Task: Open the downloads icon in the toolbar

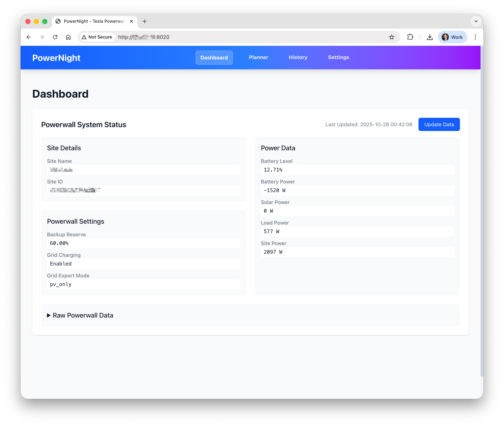Action: coord(430,37)
